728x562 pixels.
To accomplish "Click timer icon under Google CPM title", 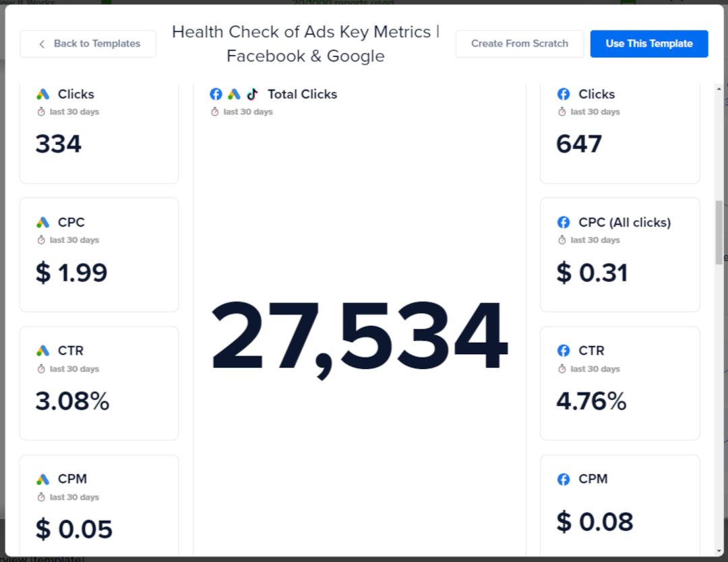I will point(41,497).
